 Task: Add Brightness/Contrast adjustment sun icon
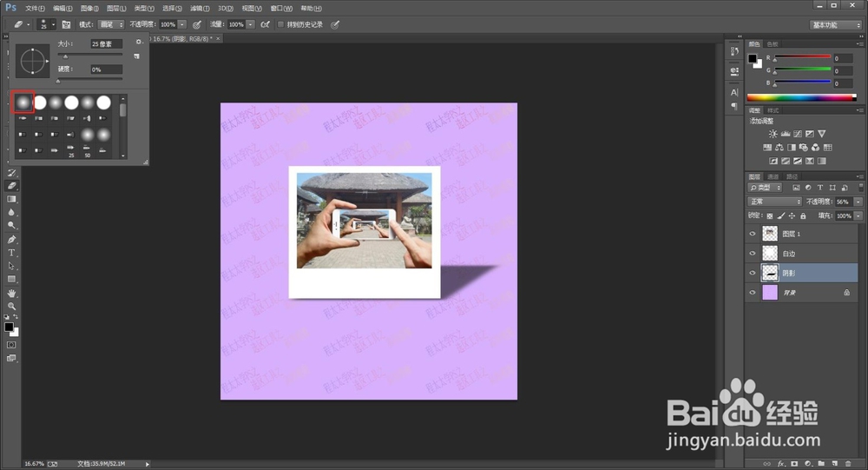[773, 134]
